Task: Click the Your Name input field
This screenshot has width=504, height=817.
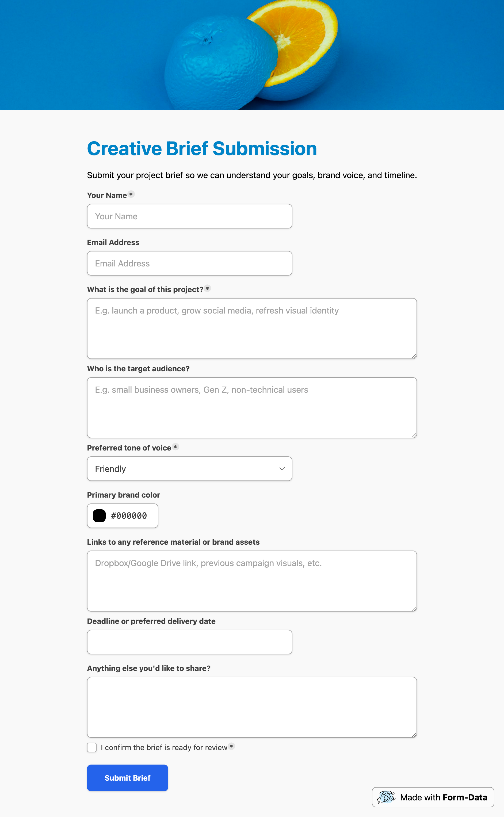Action: coord(189,216)
